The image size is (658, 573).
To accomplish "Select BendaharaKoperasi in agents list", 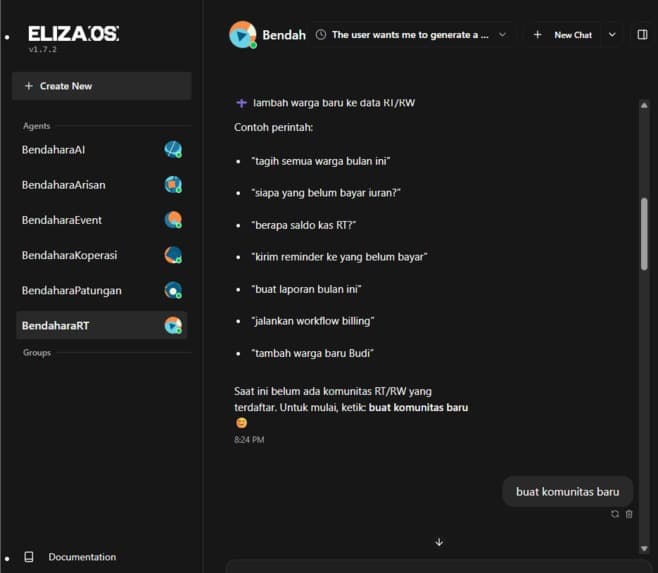I will (x=102, y=255).
